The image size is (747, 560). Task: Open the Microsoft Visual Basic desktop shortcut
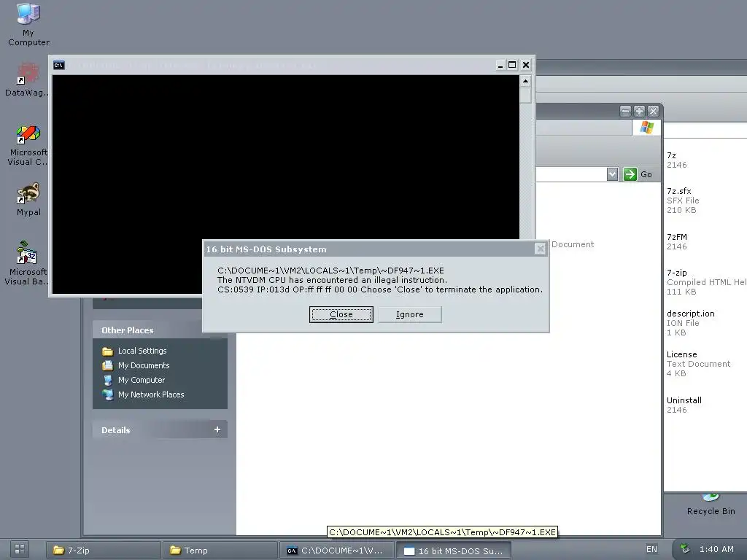[27, 262]
